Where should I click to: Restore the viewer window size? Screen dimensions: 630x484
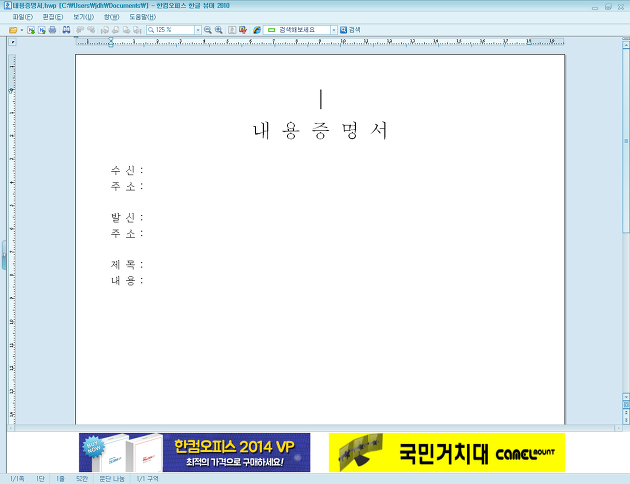pyautogui.click(x=608, y=7)
